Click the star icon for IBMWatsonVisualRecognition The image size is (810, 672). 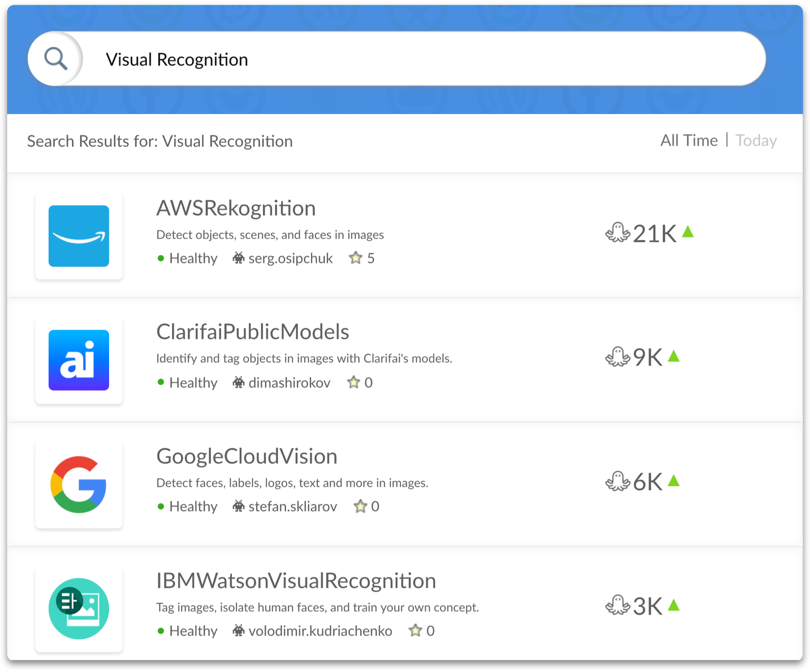click(415, 630)
